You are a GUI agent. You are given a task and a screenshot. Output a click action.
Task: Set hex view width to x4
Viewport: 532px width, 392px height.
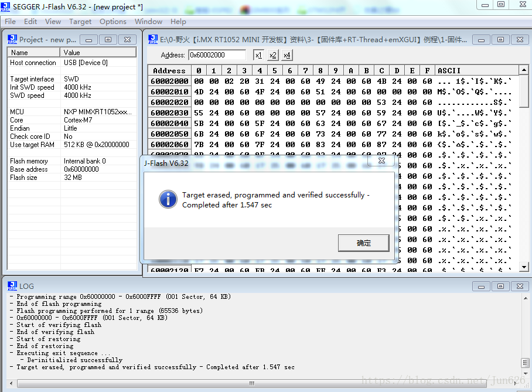pyautogui.click(x=287, y=55)
